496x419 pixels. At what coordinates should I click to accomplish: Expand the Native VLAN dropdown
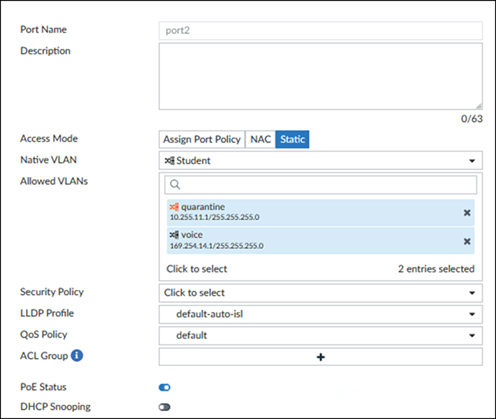(x=321, y=161)
